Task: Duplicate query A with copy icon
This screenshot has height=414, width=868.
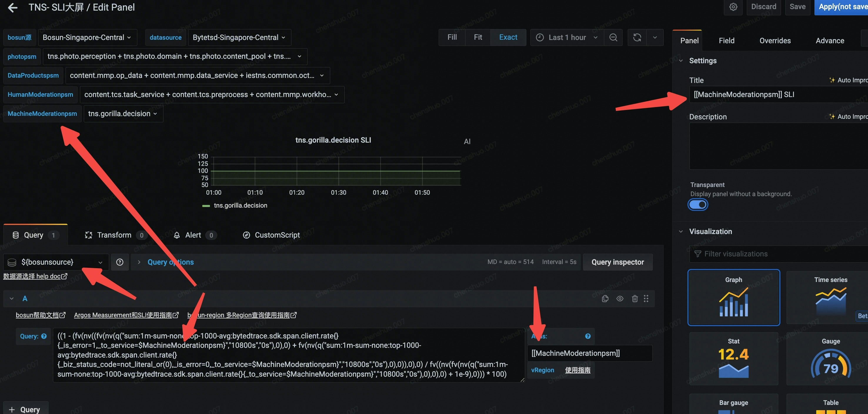Action: [605, 298]
